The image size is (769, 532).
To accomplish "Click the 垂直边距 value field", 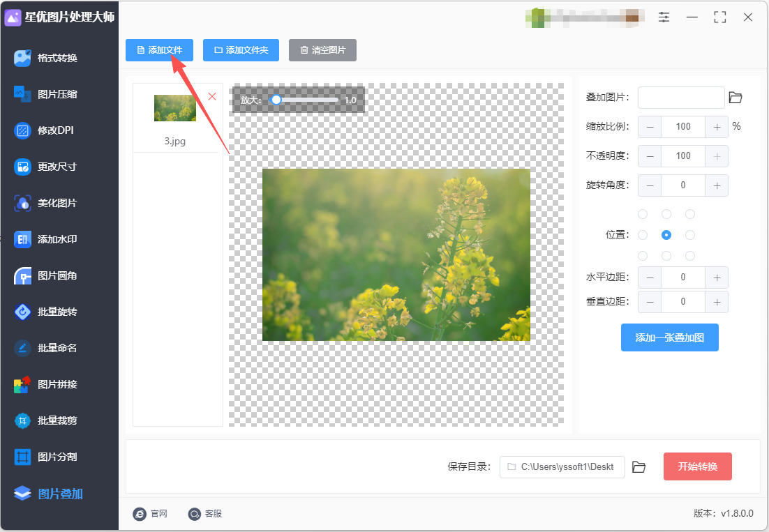I will tap(683, 302).
